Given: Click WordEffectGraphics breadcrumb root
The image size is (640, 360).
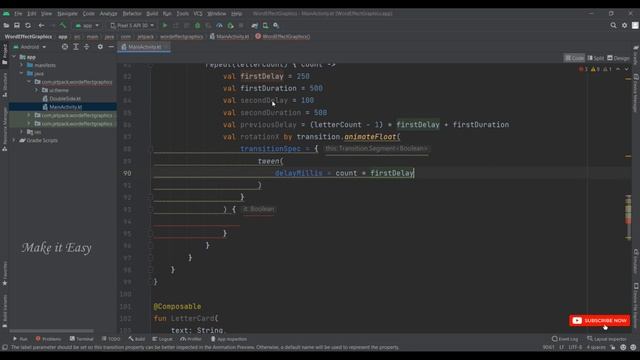Looking at the screenshot, I should tap(28, 36).
